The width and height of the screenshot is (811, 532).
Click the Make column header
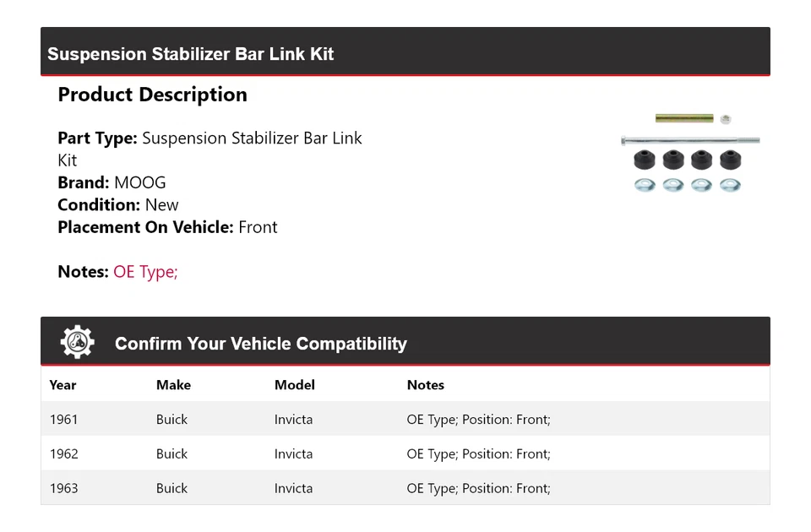pyautogui.click(x=173, y=385)
